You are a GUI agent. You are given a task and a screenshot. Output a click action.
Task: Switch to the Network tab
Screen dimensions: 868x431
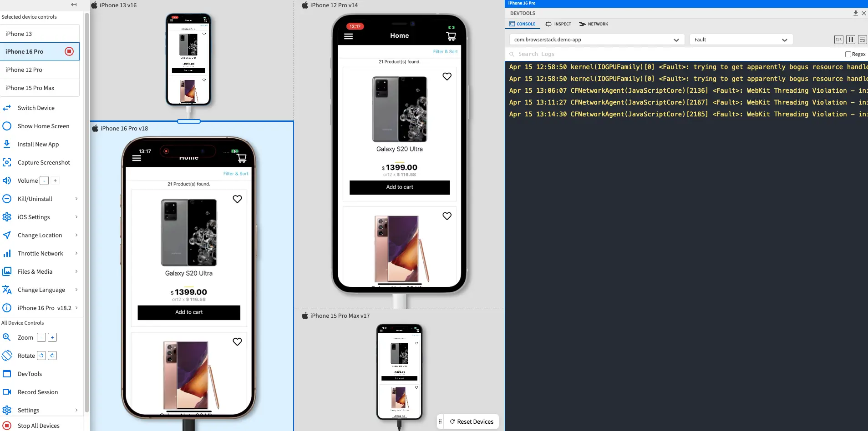click(x=594, y=24)
